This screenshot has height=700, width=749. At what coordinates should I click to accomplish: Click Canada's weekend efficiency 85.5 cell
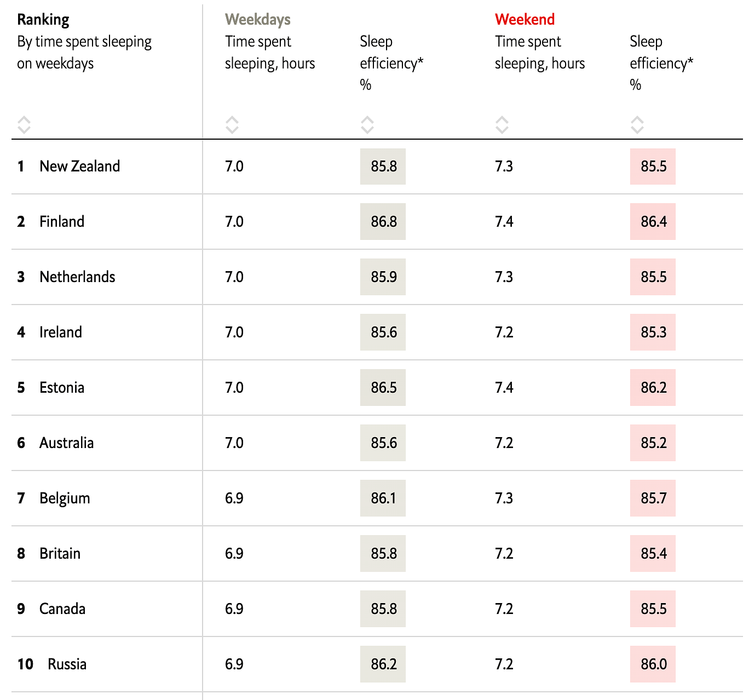(x=653, y=609)
